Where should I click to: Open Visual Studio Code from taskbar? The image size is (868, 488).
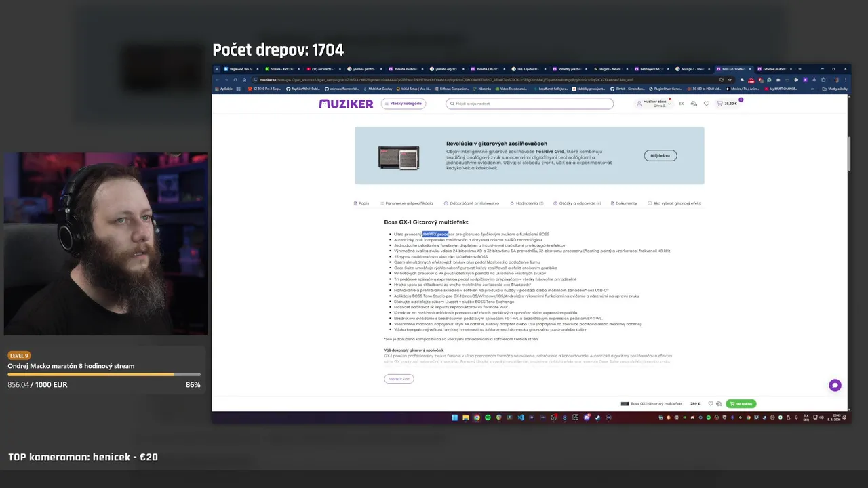pyautogui.click(x=521, y=418)
